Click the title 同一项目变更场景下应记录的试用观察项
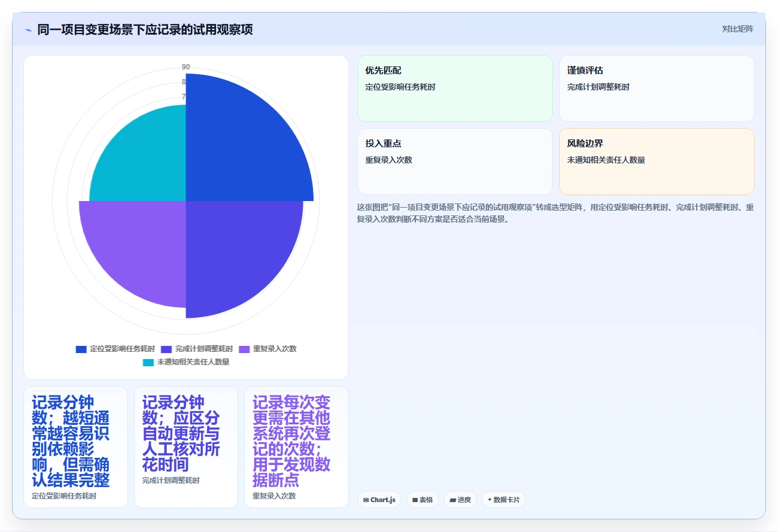778x532 pixels. (x=145, y=29)
